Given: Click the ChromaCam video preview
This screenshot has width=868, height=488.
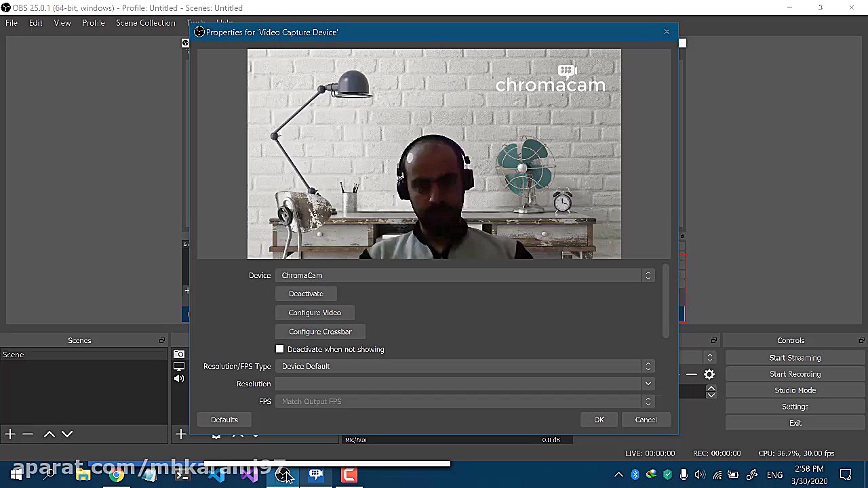Looking at the screenshot, I should click(x=434, y=154).
